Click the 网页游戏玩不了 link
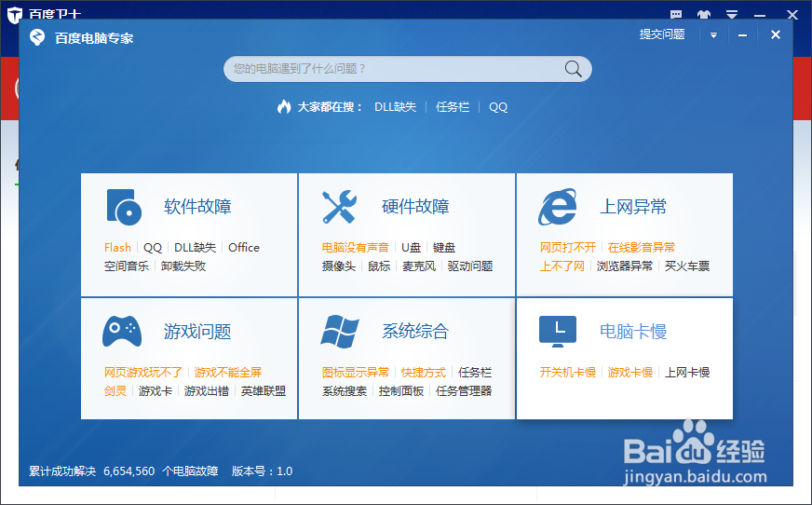Viewport: 812px width, 505px height. (142, 373)
